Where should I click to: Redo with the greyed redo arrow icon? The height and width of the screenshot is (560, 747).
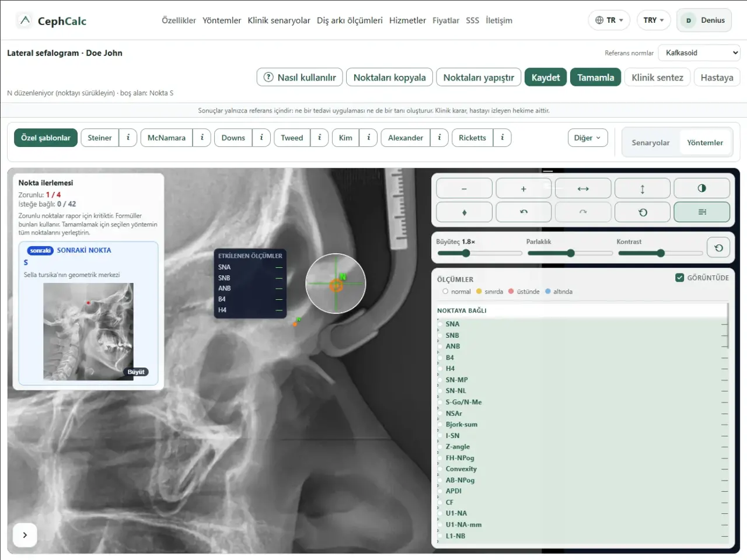583,212
